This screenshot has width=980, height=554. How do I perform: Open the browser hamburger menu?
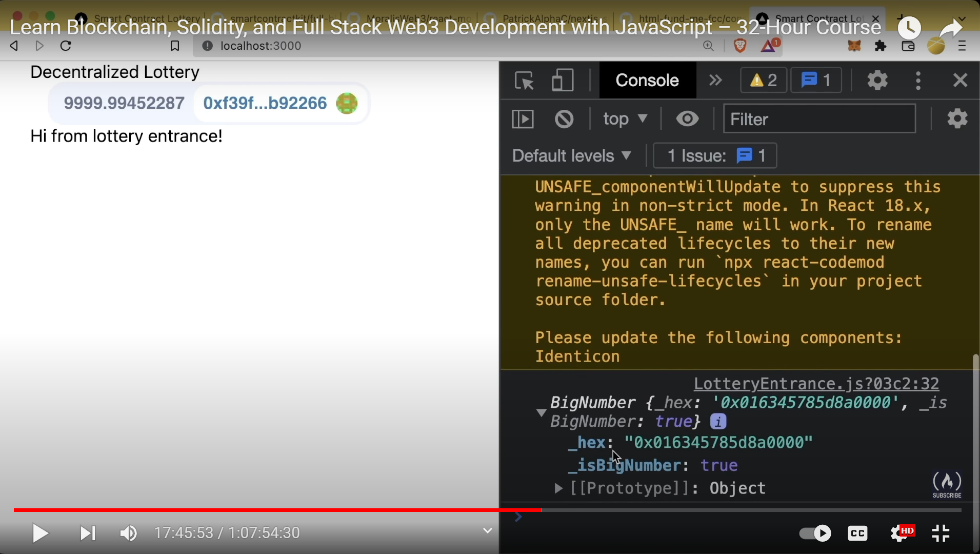[962, 46]
